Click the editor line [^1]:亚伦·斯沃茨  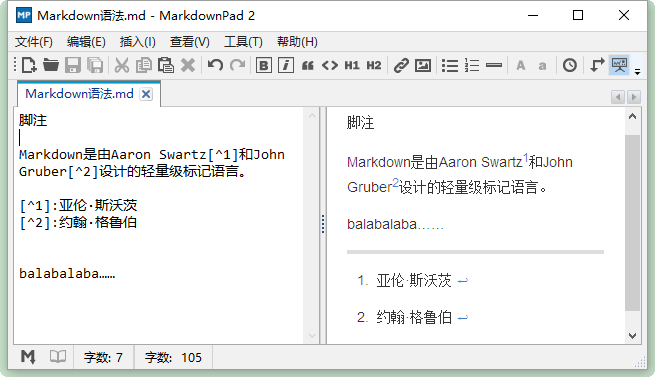tap(78, 205)
